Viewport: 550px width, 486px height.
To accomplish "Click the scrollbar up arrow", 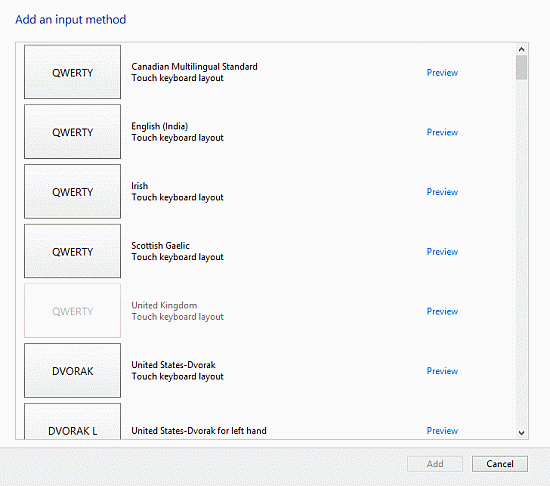I will point(521,49).
